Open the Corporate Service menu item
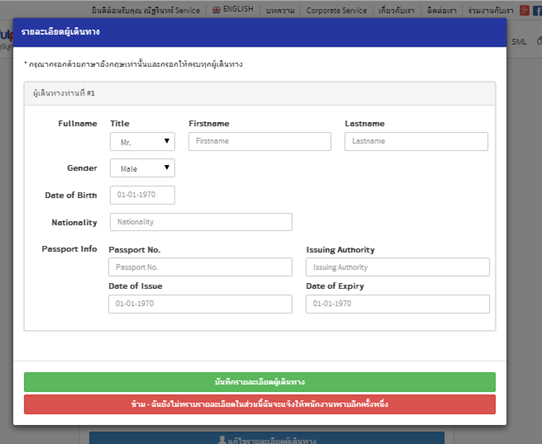This screenshot has width=542, height=444. tap(336, 10)
